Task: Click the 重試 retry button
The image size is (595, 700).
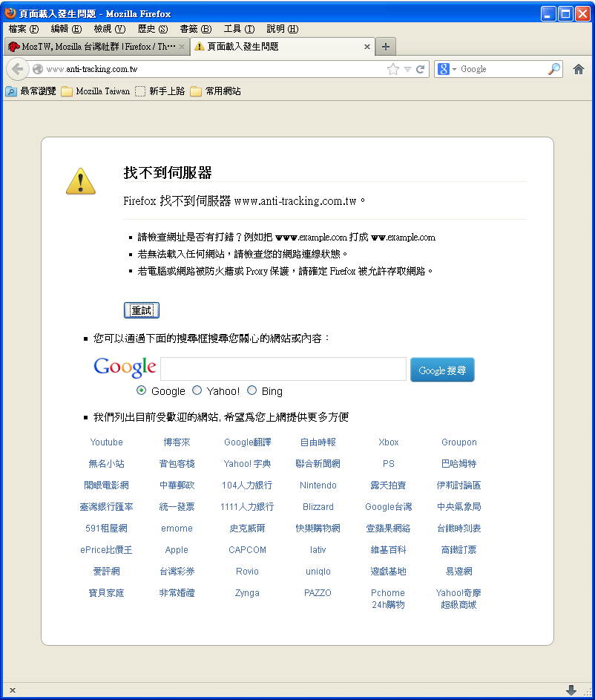Action: point(141,310)
